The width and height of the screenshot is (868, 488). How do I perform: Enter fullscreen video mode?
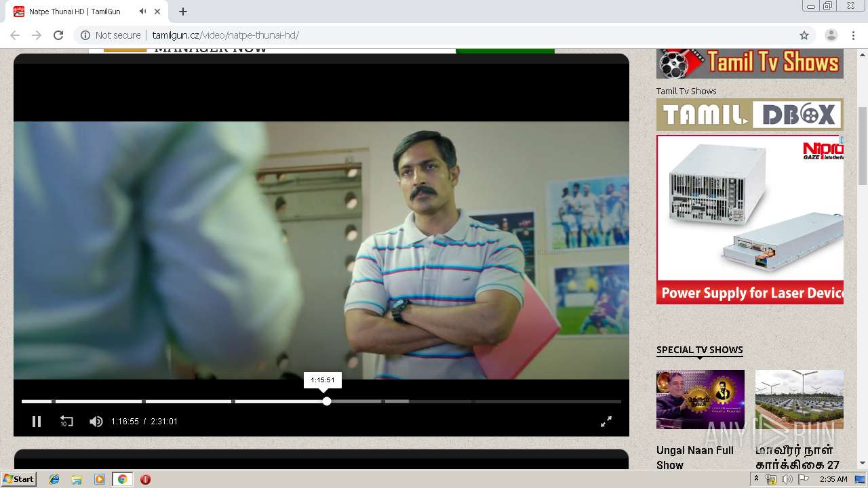[606, 422]
